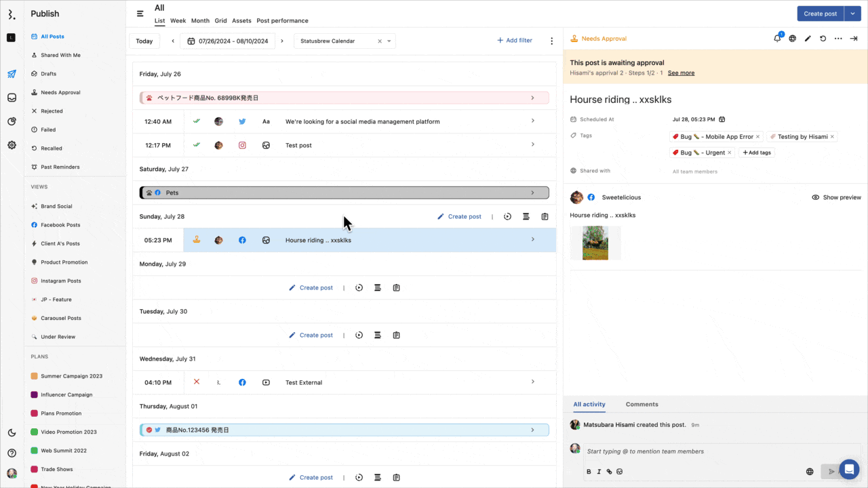Open the Publish paper-plane icon in left rail
Screen dimensions: 868x488
[x=12, y=74]
